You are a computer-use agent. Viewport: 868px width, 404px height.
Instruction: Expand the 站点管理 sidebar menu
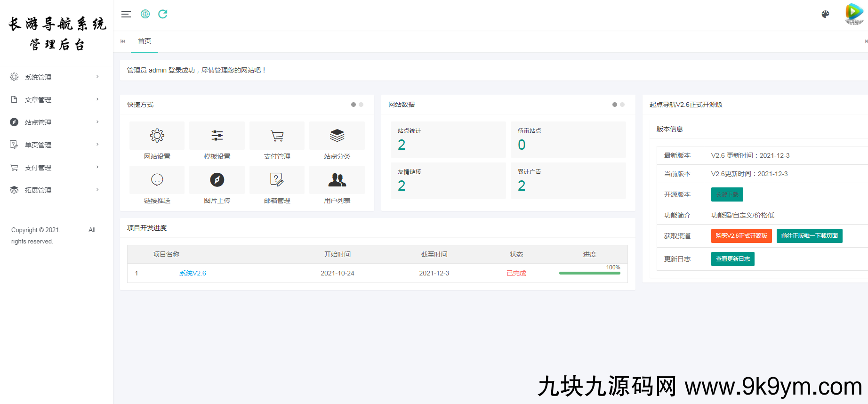54,122
